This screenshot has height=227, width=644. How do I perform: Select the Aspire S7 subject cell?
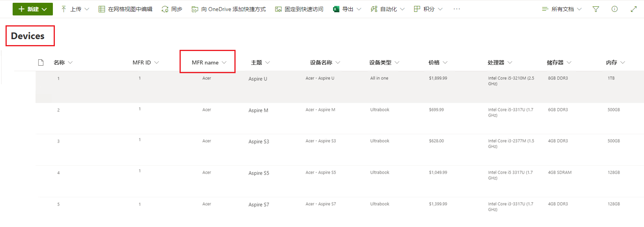click(x=259, y=205)
